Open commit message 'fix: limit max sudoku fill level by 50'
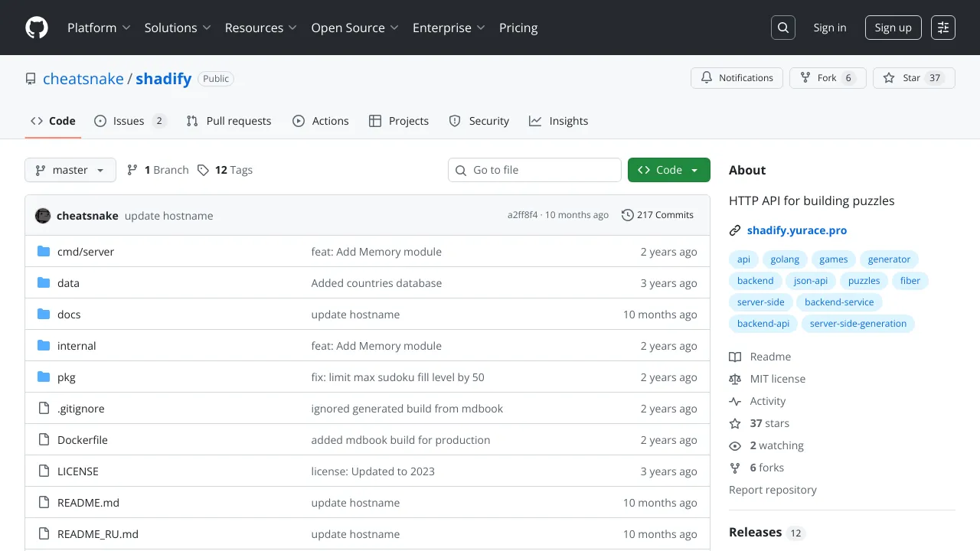980x551 pixels. pos(397,377)
